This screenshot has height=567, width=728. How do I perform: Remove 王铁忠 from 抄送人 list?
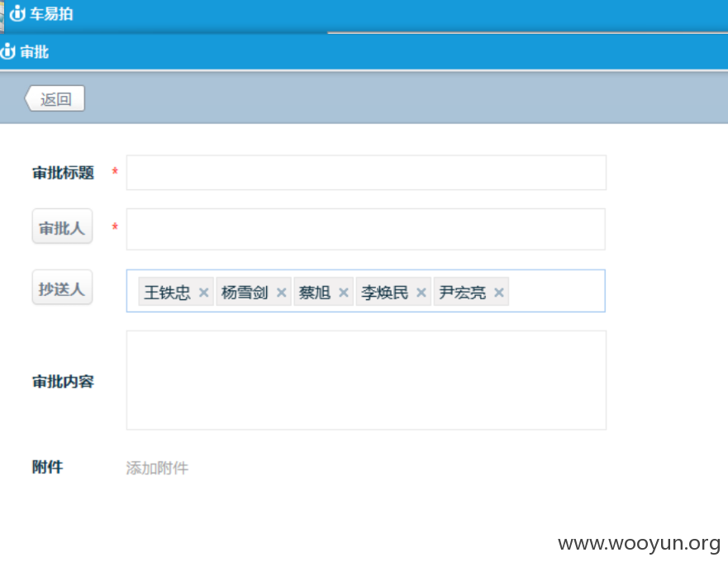click(203, 292)
